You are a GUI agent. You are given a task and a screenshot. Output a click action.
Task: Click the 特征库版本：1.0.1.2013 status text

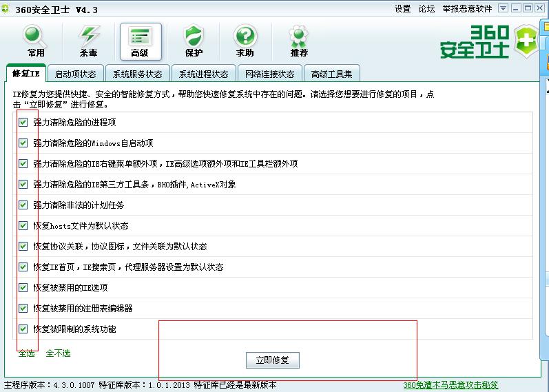(144, 385)
